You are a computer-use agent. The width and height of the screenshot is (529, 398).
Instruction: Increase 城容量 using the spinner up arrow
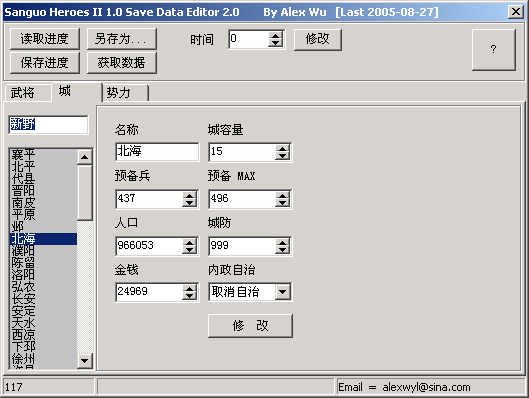point(282,148)
